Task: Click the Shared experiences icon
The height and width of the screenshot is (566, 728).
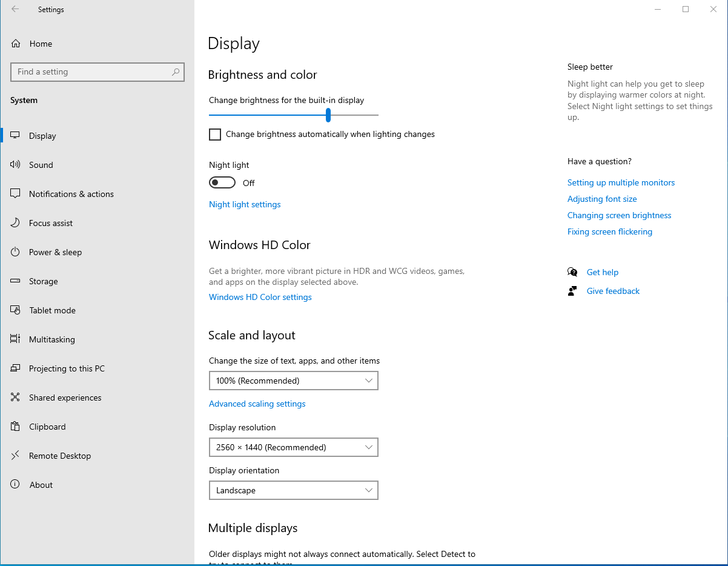Action: click(x=16, y=398)
